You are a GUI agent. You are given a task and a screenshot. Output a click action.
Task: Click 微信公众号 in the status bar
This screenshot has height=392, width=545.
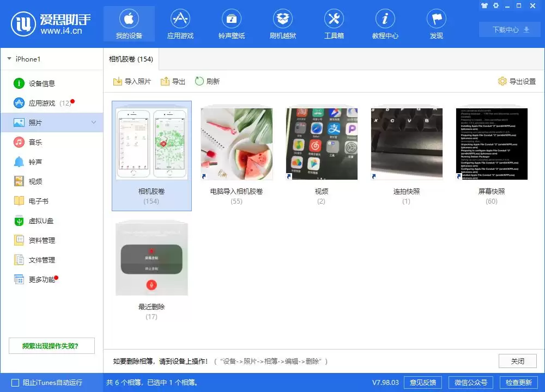471,383
